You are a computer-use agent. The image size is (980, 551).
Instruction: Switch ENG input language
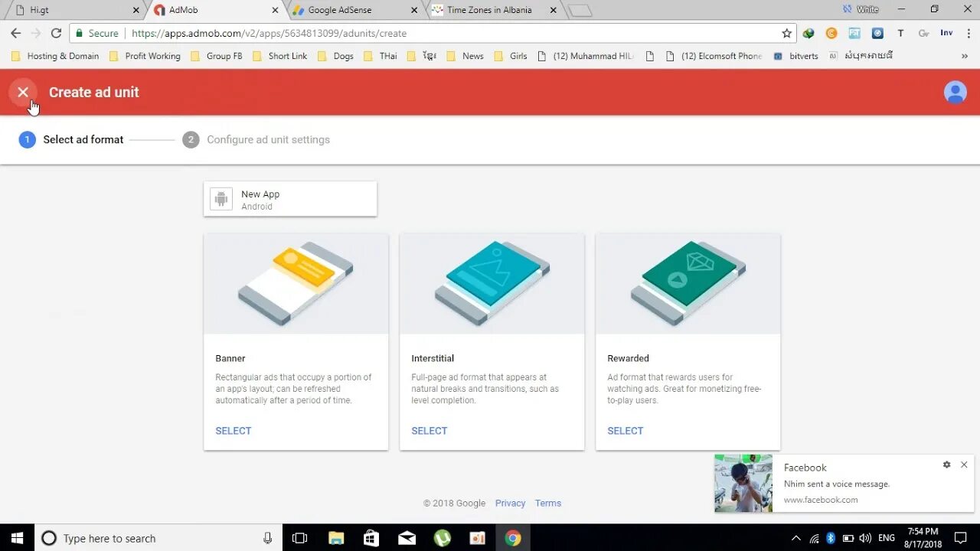(x=887, y=538)
